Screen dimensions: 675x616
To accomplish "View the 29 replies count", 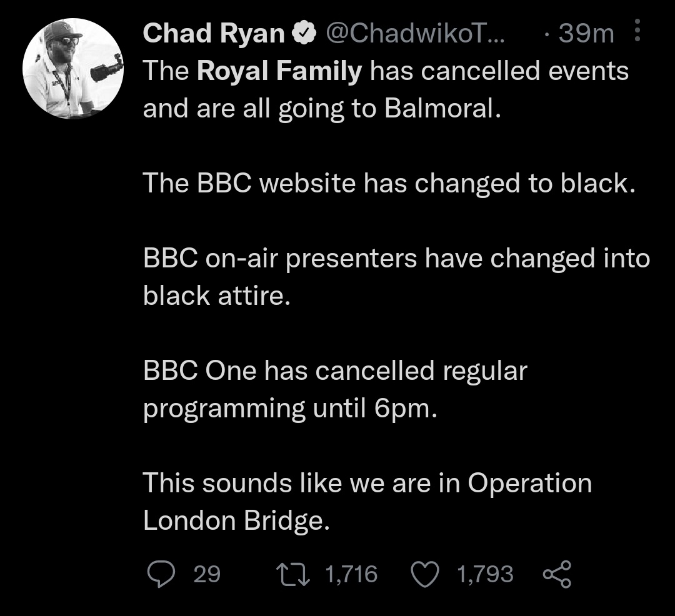I will (x=207, y=574).
